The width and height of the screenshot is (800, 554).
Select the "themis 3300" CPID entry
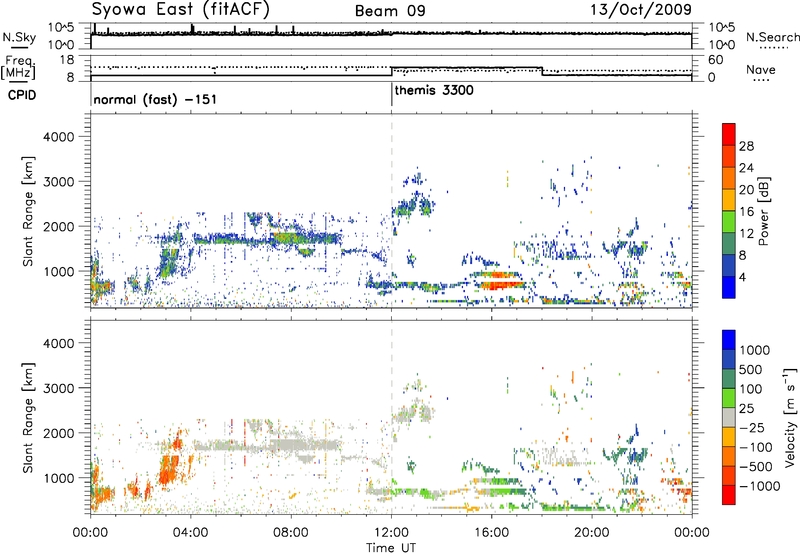coord(434,91)
